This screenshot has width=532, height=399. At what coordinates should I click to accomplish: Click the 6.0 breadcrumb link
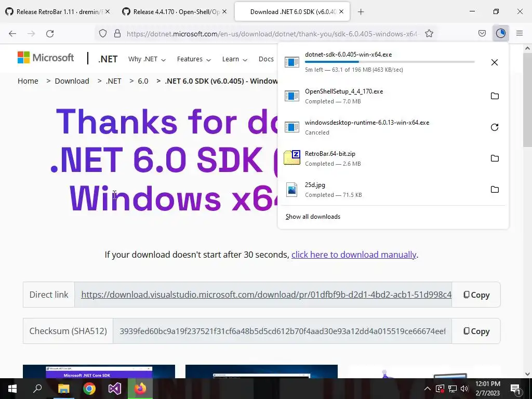tap(143, 81)
